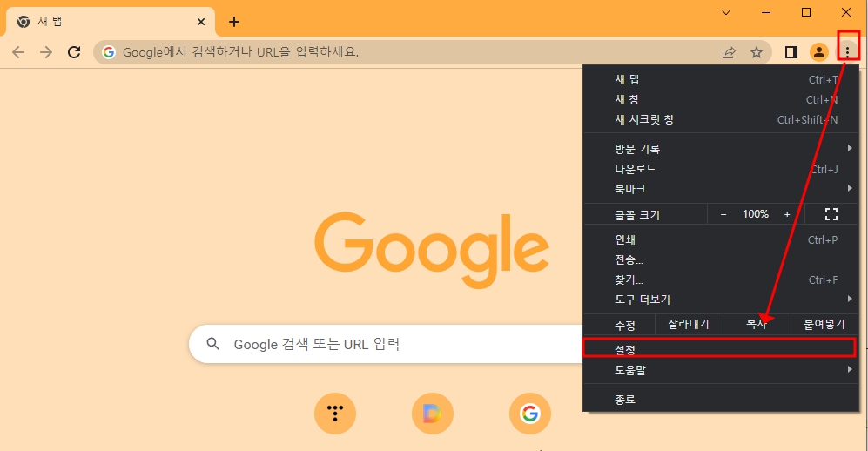Click the Google logo
This screenshot has width=868, height=451.
(x=433, y=249)
